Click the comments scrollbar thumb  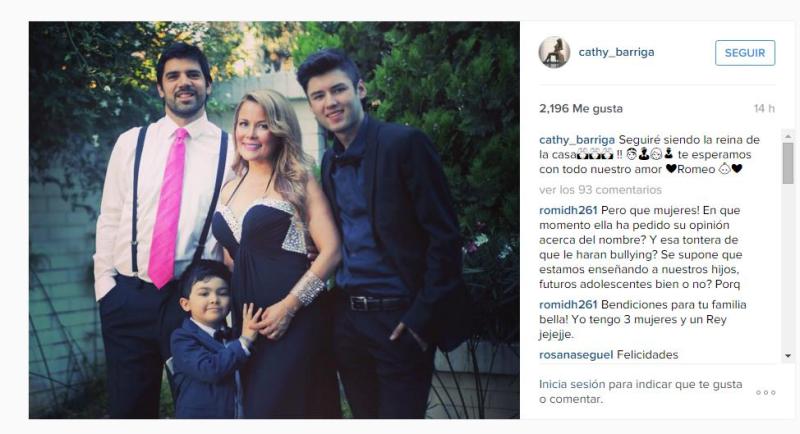pos(788,163)
